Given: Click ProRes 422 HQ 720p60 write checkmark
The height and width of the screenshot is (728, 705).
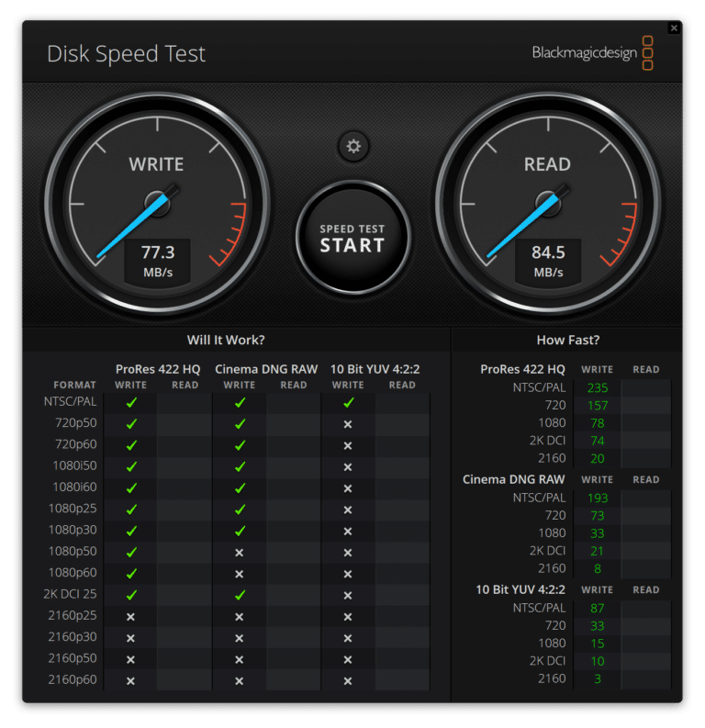Looking at the screenshot, I should coord(131,445).
